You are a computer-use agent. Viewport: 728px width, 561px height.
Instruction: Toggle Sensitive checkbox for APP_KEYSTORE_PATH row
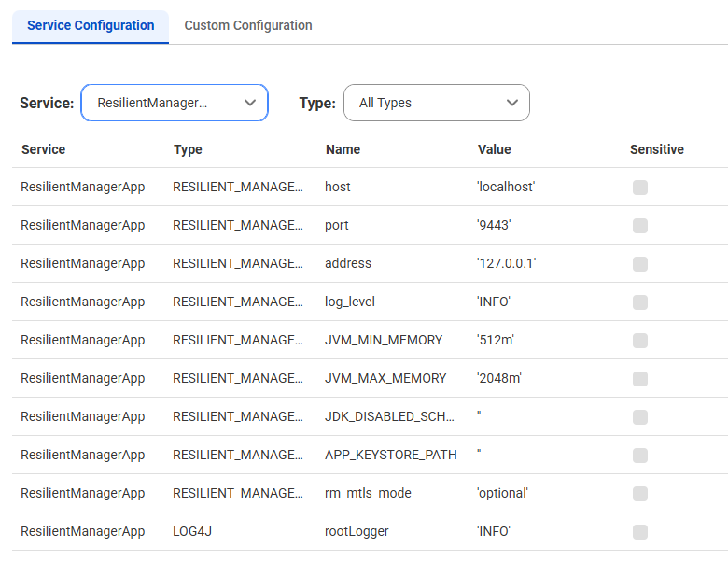[639, 456]
